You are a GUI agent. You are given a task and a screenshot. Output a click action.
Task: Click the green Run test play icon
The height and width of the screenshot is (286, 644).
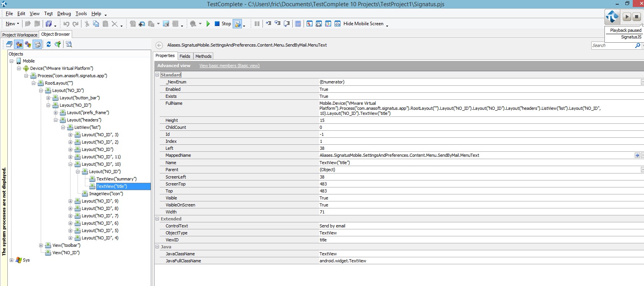(208, 24)
